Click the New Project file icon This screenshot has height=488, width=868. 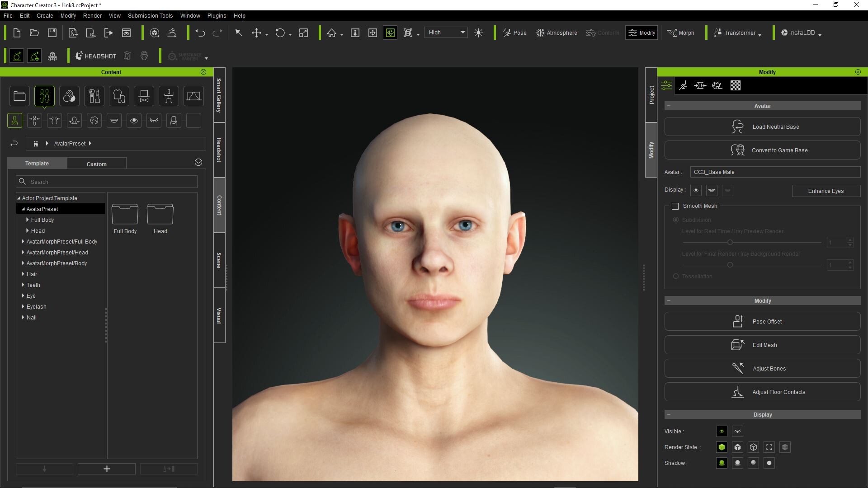[x=17, y=33]
